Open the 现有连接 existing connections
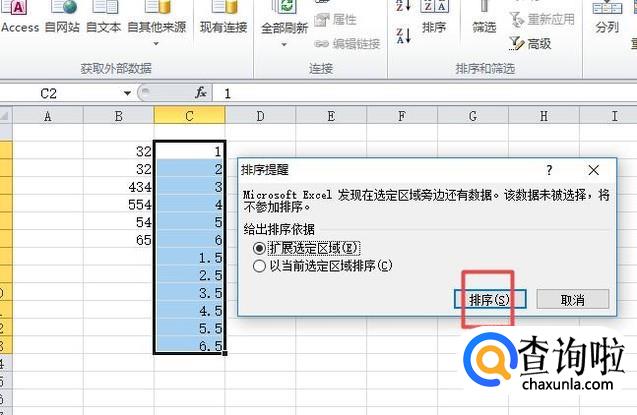 click(x=225, y=27)
